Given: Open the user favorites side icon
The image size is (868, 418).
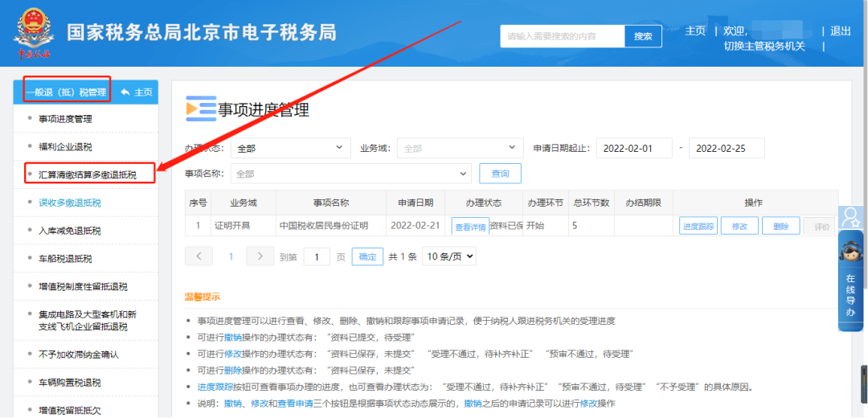Looking at the screenshot, I should (x=850, y=217).
